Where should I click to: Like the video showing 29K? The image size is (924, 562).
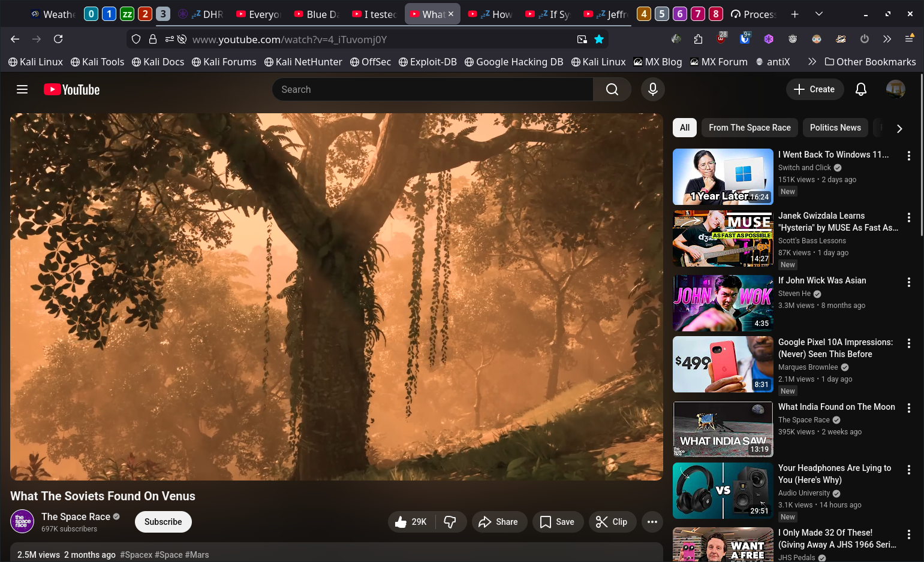coord(411,522)
